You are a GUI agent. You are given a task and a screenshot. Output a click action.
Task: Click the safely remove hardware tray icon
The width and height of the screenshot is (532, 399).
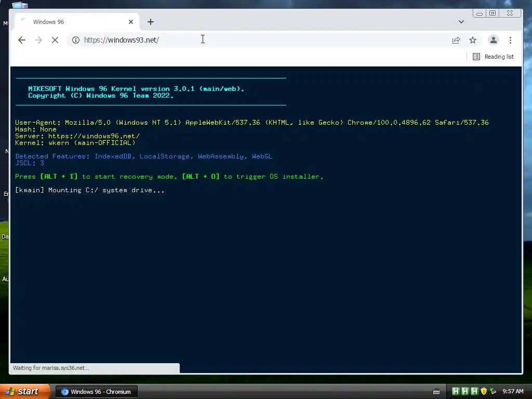point(493,391)
